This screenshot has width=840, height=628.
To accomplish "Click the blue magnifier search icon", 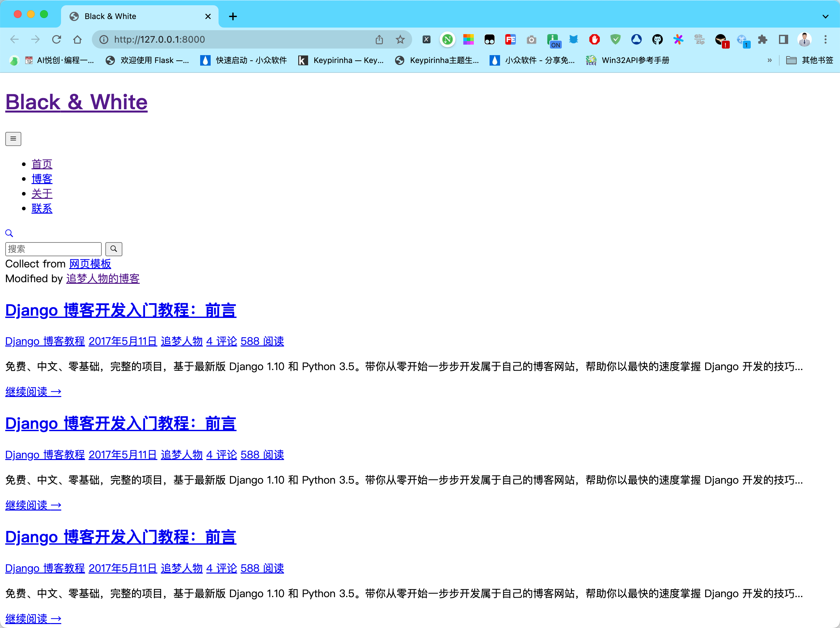I will click(x=9, y=233).
